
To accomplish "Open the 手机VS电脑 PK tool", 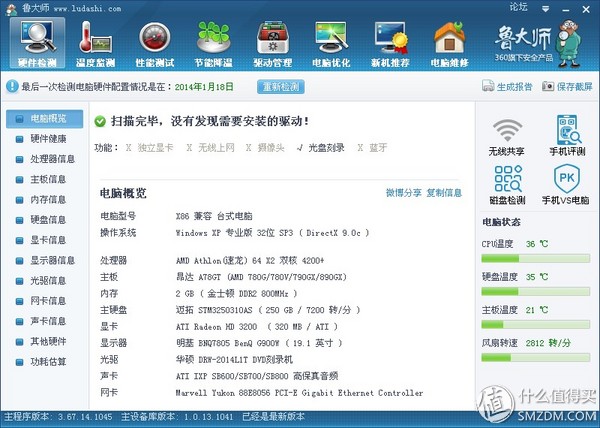I will click(566, 185).
